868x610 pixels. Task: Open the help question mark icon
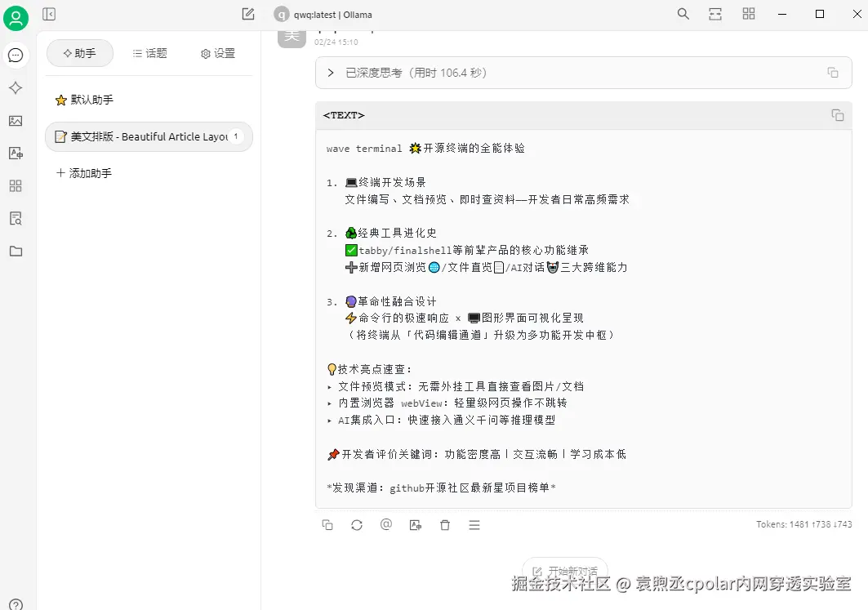[16, 604]
